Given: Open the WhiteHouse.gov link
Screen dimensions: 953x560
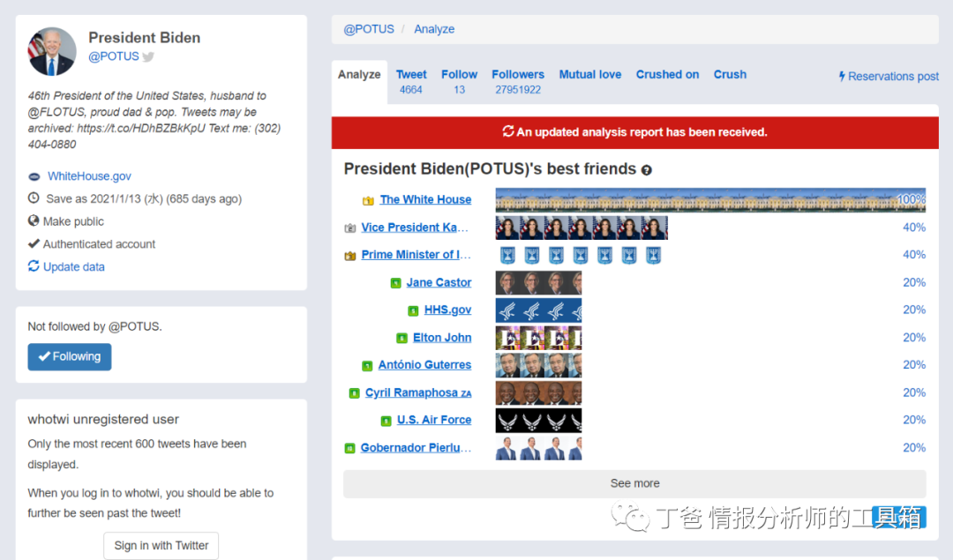Looking at the screenshot, I should 89,176.
